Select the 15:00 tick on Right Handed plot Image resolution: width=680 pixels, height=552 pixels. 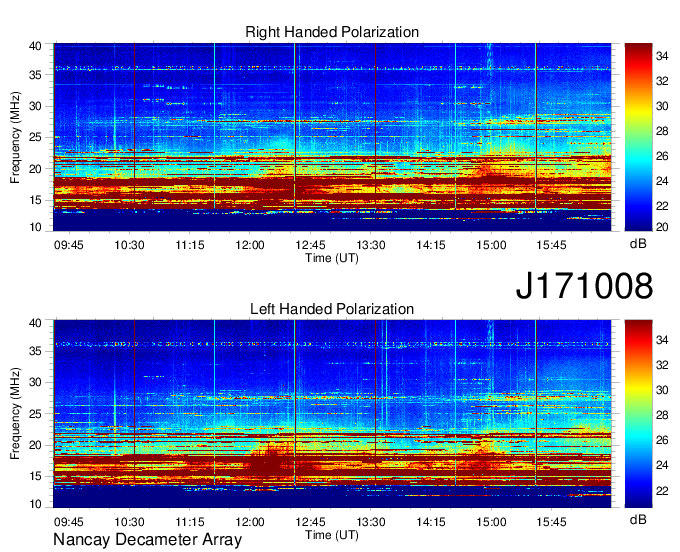tap(491, 245)
